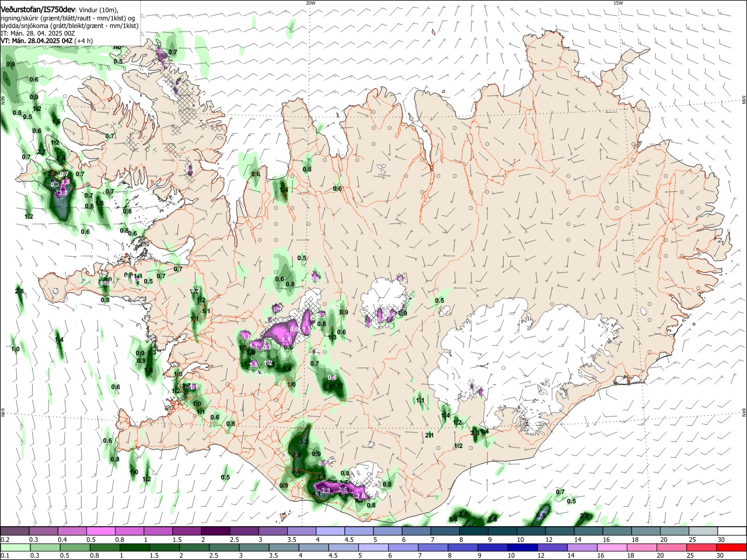Select the bright red rain swatch after 30

pos(732,547)
